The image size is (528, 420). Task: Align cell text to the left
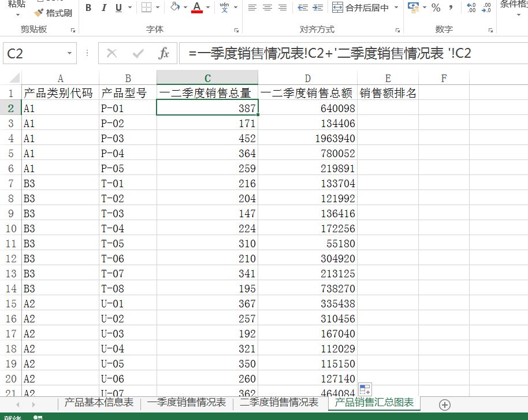click(252, 8)
